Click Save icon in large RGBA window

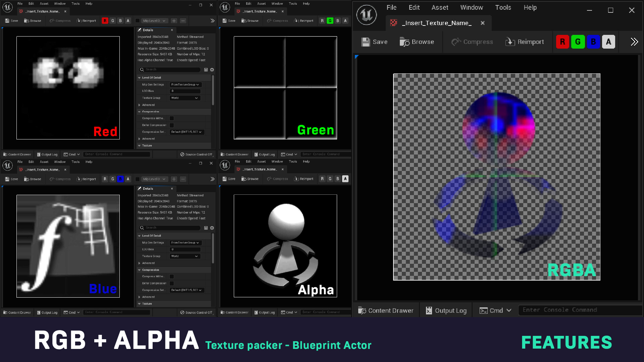click(366, 42)
